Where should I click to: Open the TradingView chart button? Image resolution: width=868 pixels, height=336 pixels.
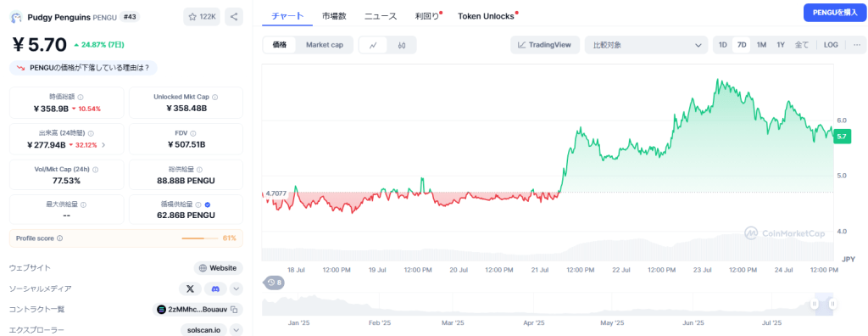coord(545,45)
